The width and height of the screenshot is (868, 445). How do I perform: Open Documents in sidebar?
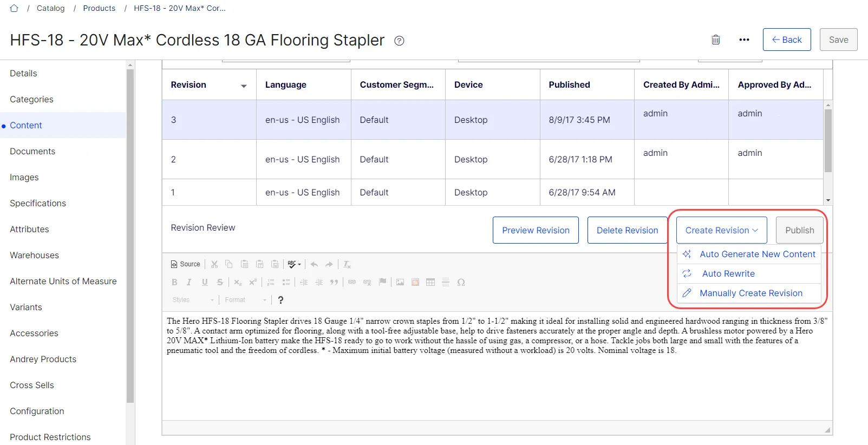click(32, 151)
